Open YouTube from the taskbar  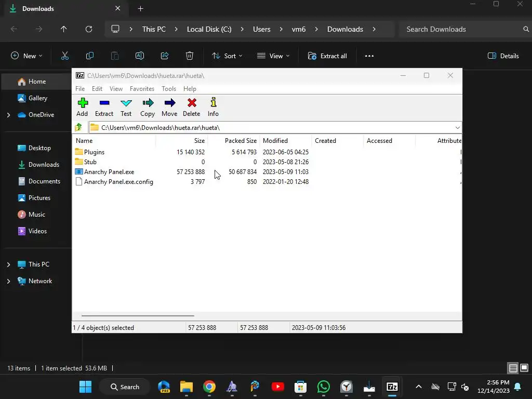[x=278, y=387]
